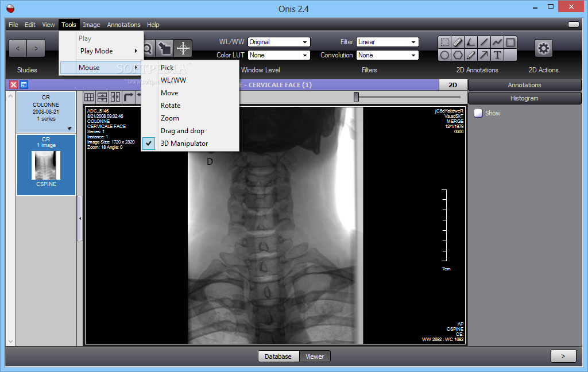Select the Mouse item in Tools menu
The height and width of the screenshot is (372, 588).
coord(100,68)
